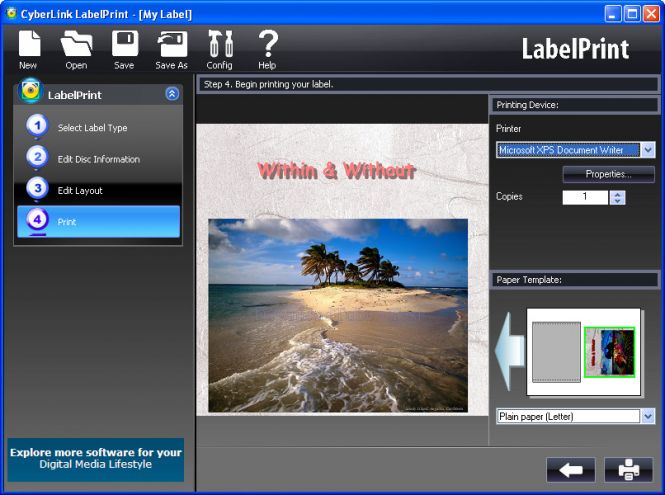Screen dimensions: 665x495
Task: Go to step 2 Edit Disc Information
Action: (99, 159)
